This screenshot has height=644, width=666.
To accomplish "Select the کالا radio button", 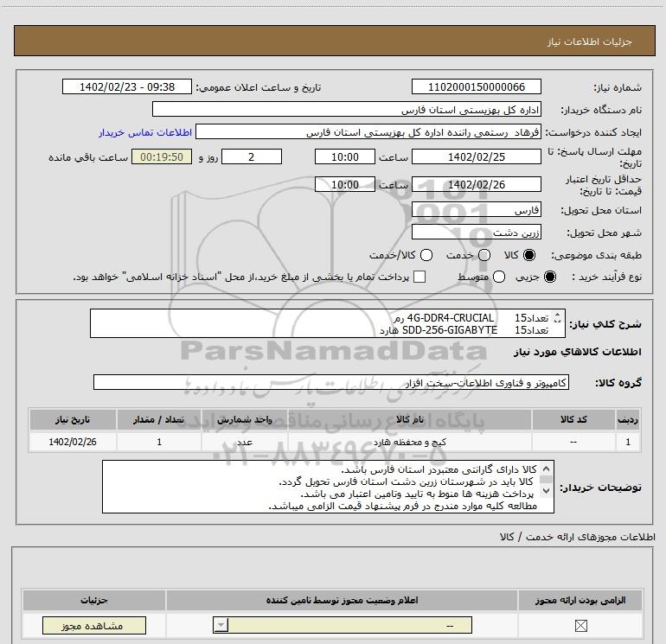I will (x=529, y=255).
